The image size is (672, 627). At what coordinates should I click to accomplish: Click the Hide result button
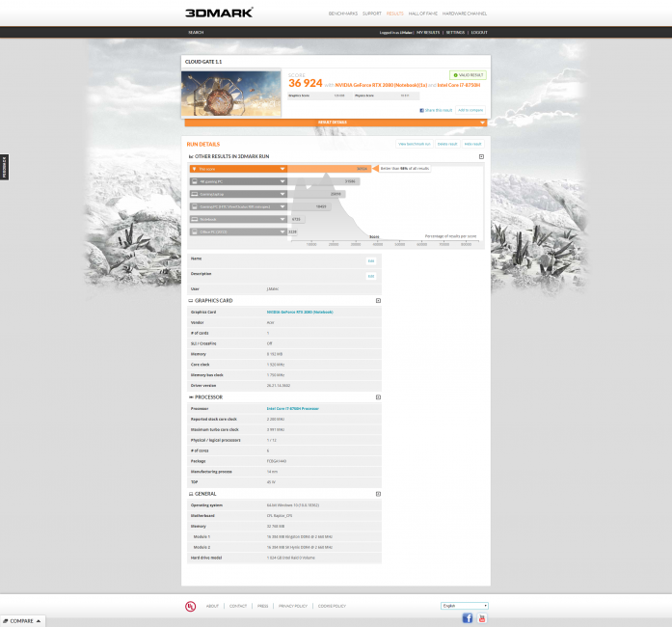473,144
